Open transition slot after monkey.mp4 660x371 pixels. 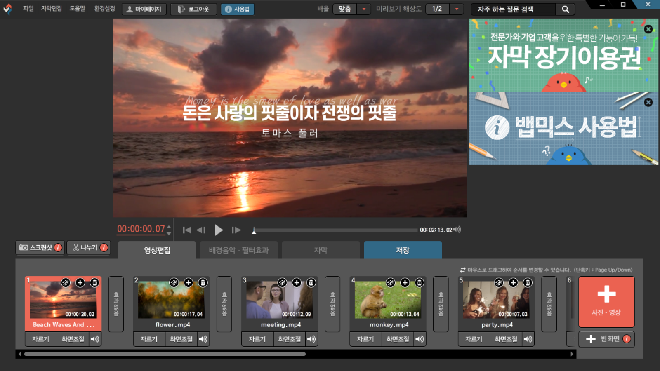click(x=441, y=304)
